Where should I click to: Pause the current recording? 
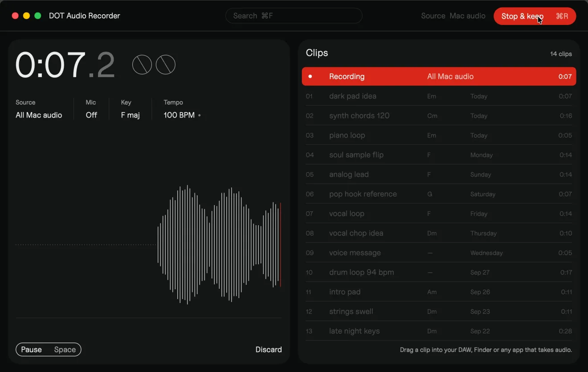click(49, 350)
